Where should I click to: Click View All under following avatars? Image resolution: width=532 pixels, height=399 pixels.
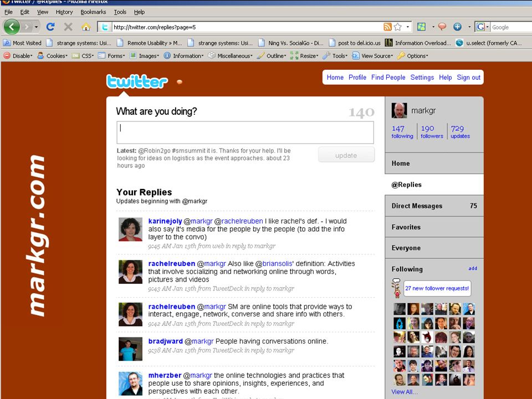405,392
